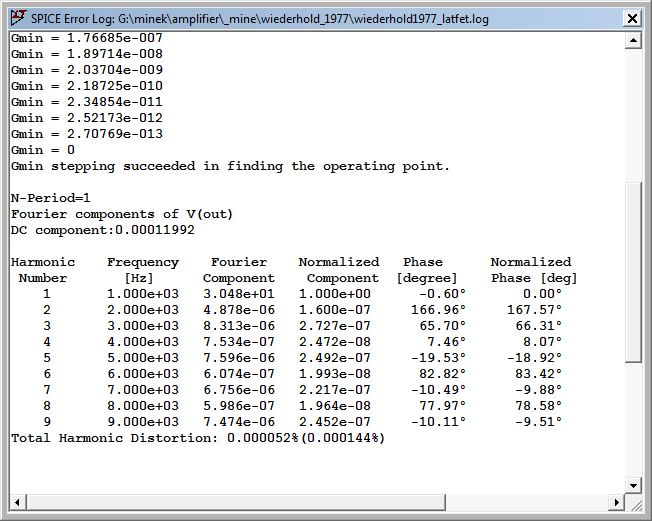652x521 pixels.
Task: Click the normalized phase 8.07°
Action: pyautogui.click(x=542, y=342)
